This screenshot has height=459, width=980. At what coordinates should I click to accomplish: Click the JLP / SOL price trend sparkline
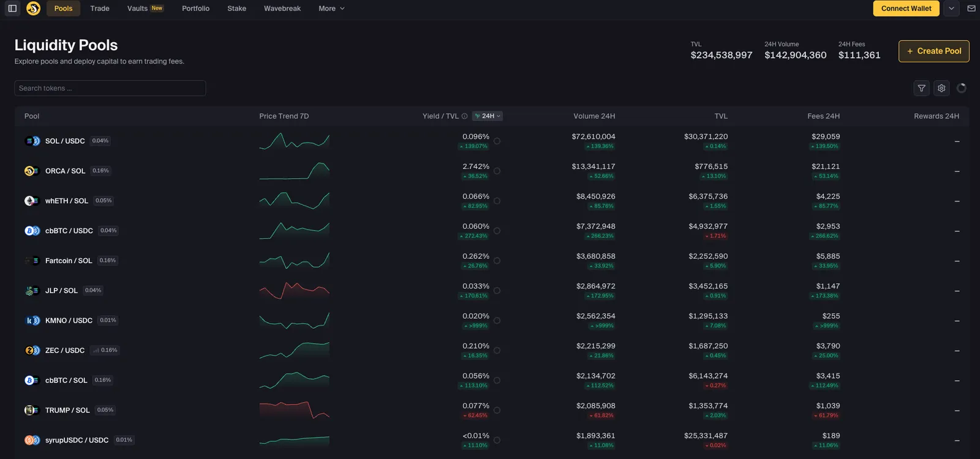(294, 291)
